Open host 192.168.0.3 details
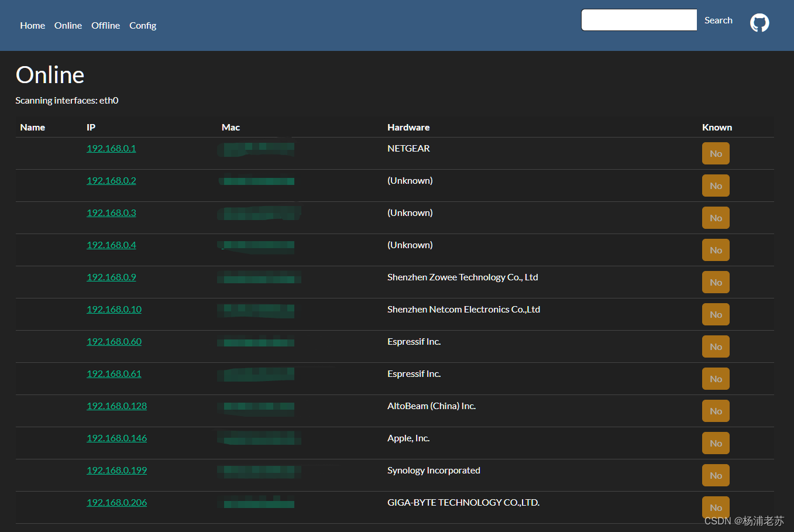This screenshot has height=532, width=794. pyautogui.click(x=111, y=212)
